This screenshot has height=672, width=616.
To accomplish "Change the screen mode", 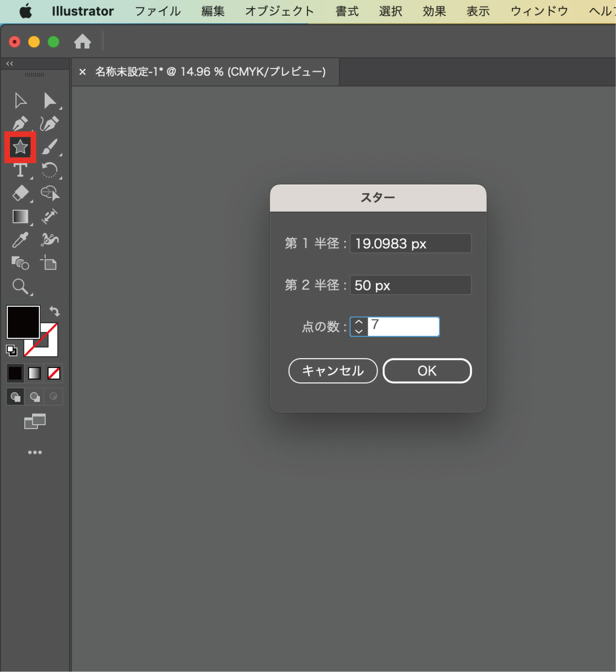I will pos(35,422).
